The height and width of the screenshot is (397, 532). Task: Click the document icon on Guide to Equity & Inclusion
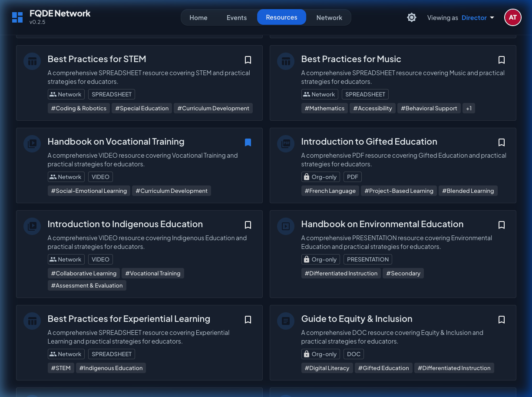pos(286,321)
